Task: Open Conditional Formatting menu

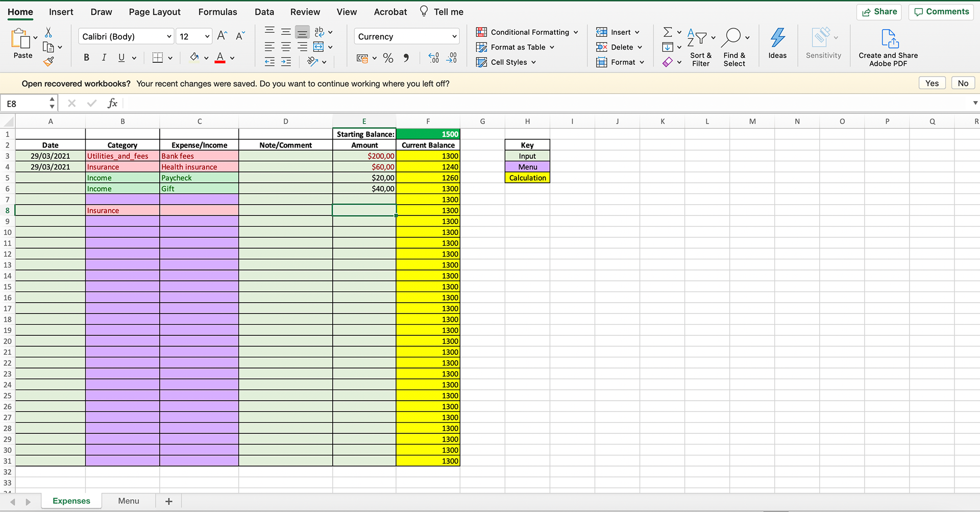Action: click(x=527, y=32)
